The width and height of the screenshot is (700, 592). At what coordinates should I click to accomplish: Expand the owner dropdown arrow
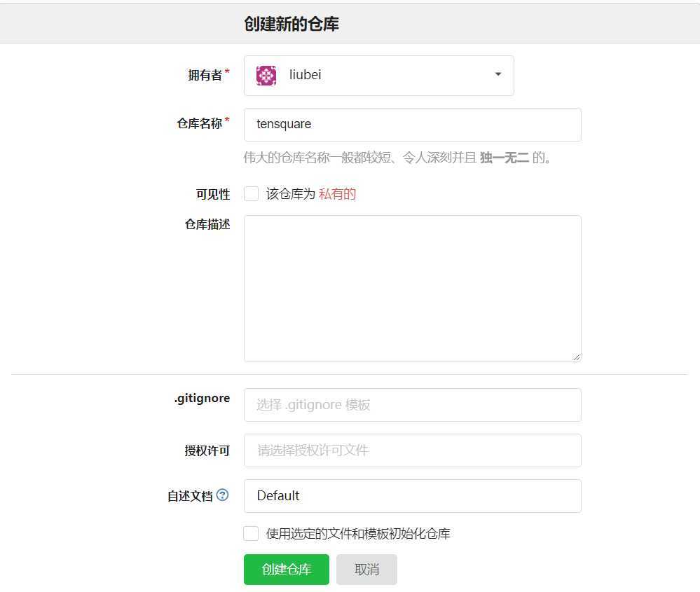(497, 74)
